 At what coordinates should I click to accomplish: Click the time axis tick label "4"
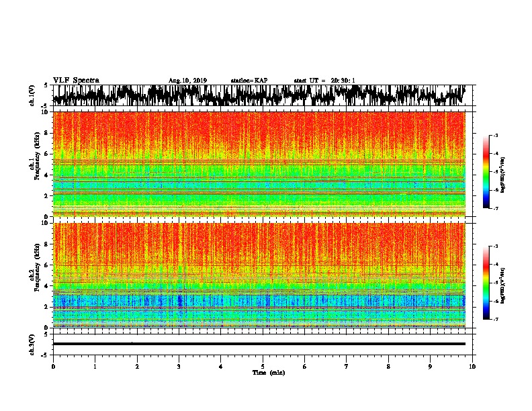click(x=221, y=367)
